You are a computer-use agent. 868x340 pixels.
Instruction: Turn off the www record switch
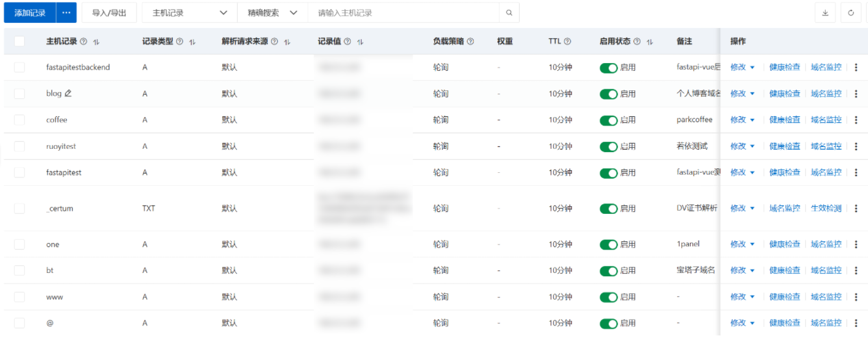click(608, 297)
